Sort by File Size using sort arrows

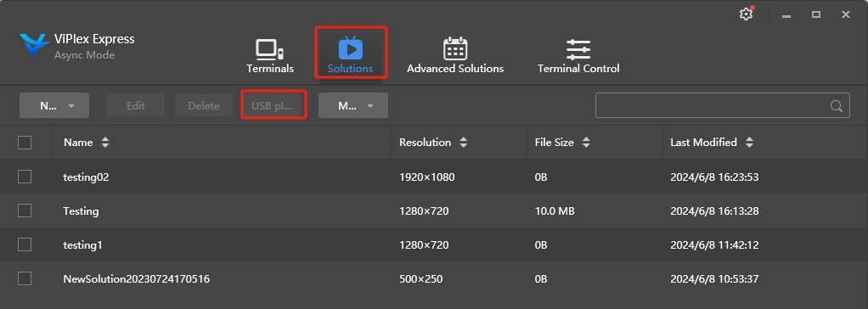coord(586,143)
